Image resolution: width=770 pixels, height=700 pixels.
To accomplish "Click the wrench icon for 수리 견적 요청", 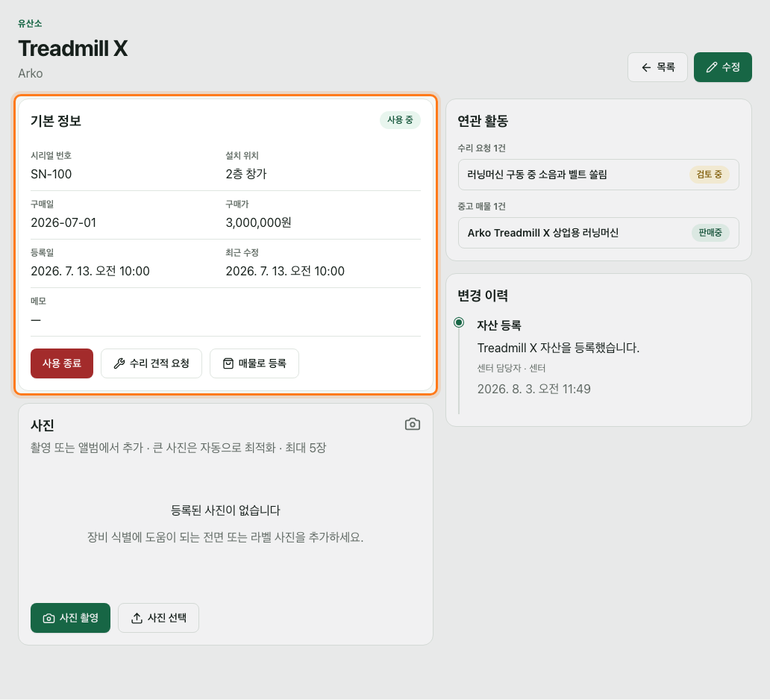I will (x=119, y=363).
